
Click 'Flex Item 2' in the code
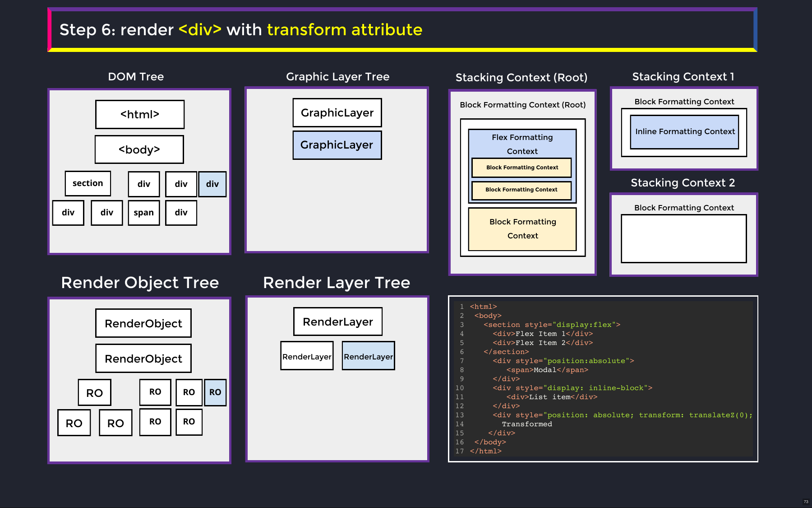(x=540, y=343)
